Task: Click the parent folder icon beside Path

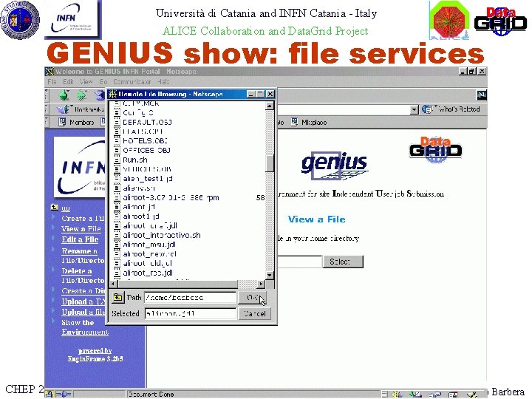Action: pos(117,298)
